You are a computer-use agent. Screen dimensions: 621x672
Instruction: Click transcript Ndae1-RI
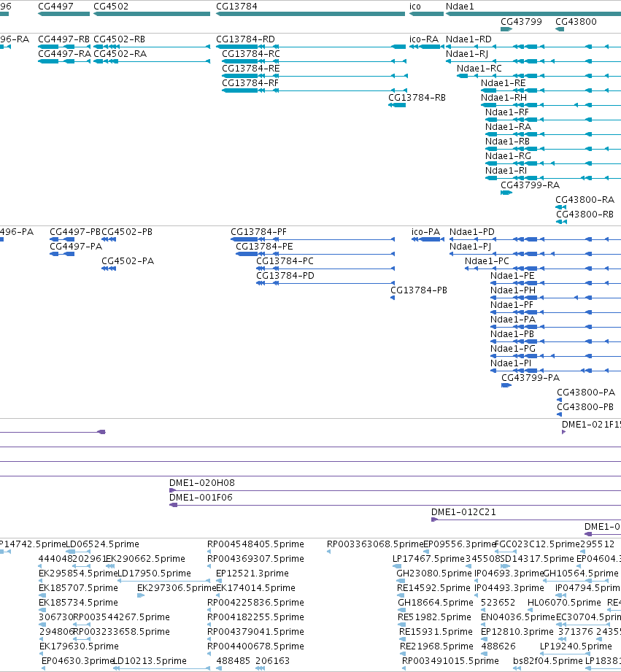553,178
